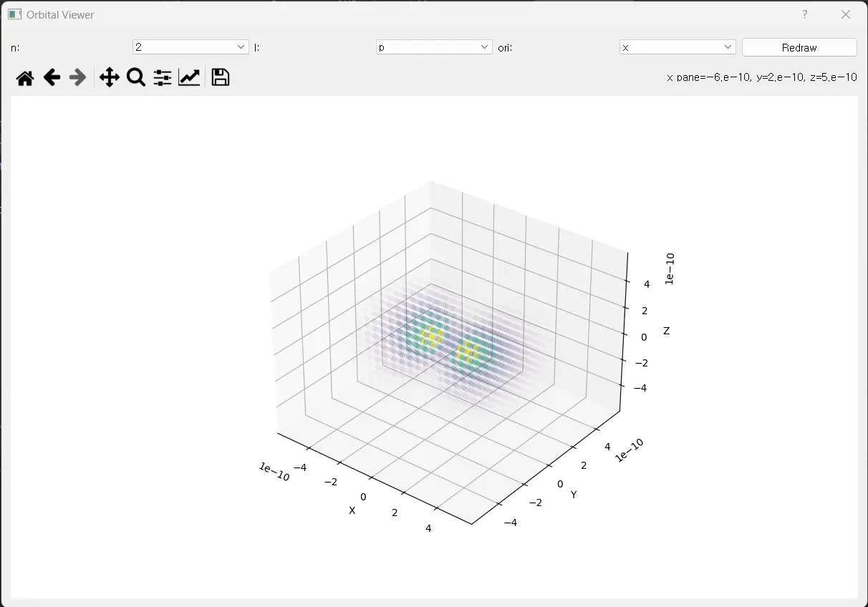868x607 pixels.
Task: Click the 'n:' label
Action: pyautogui.click(x=15, y=48)
